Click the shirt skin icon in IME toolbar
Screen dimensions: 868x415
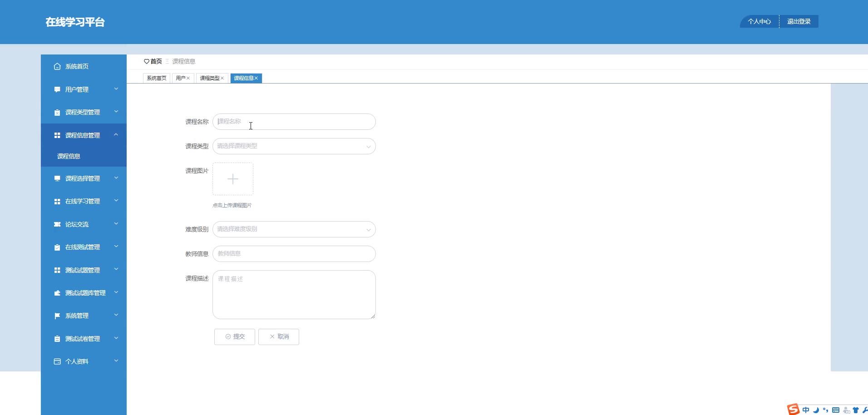click(x=856, y=410)
